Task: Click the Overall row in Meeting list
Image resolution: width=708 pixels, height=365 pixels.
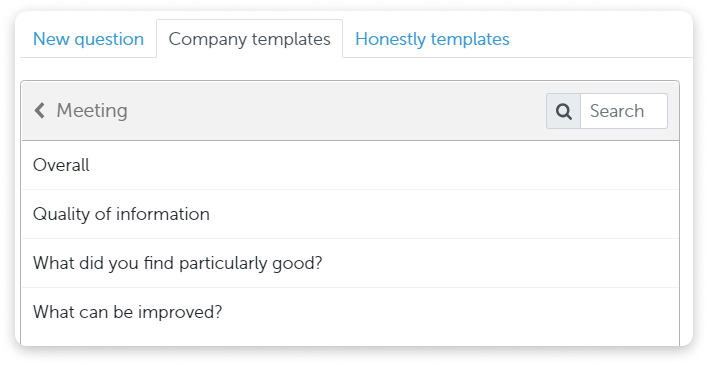Action: (x=350, y=165)
